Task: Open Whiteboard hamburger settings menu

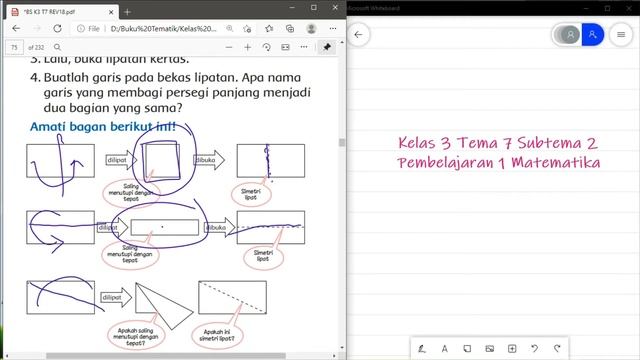Action: coord(621,35)
